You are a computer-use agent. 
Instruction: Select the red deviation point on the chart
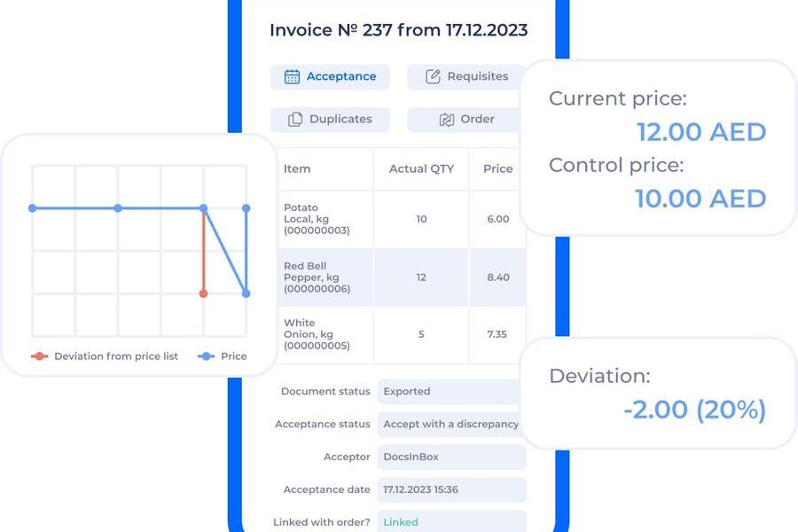[x=204, y=293]
